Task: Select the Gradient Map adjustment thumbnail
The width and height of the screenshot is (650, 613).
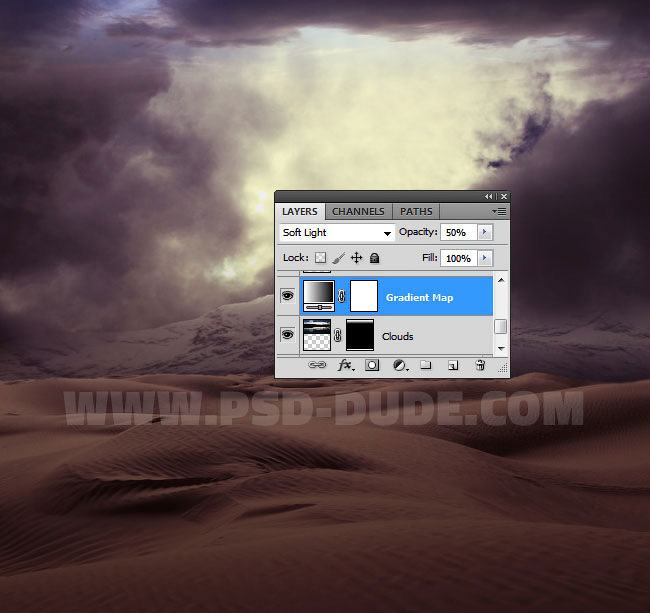Action: coord(319,296)
